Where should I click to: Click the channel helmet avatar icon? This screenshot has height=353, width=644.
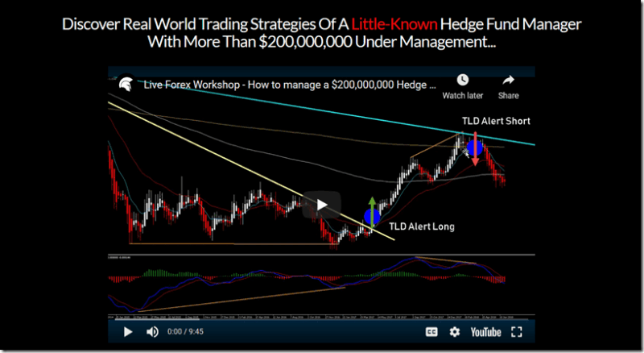[x=126, y=83]
